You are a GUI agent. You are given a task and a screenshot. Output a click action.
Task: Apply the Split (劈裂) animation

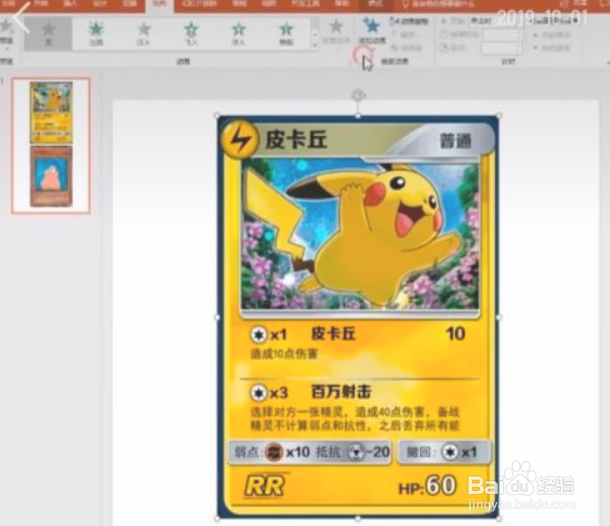(x=286, y=33)
